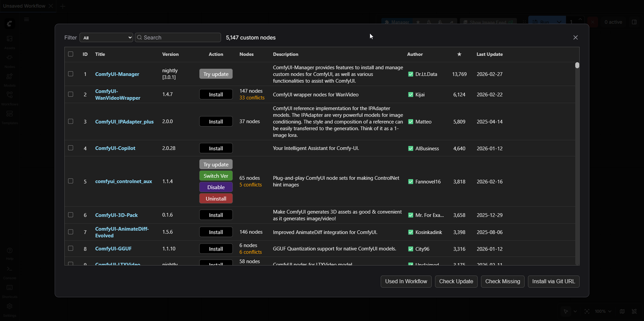644x321 pixels.
Task: Click the node list vertical scrollbar thumb
Action: click(577, 65)
